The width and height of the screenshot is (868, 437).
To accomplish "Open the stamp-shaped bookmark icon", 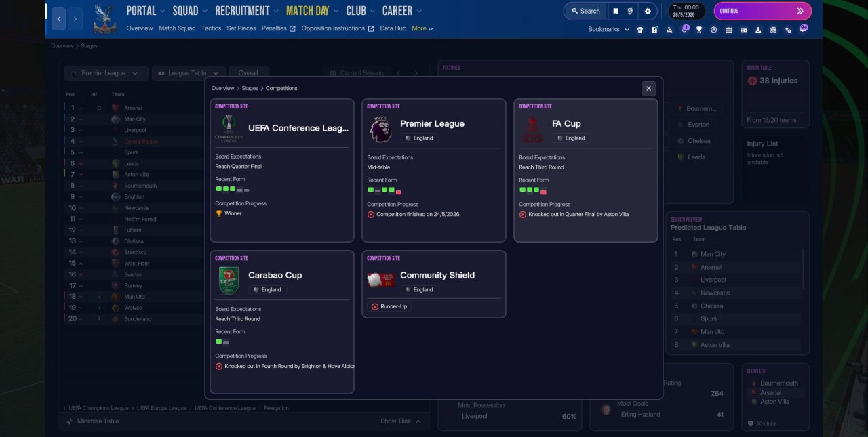I will [758, 30].
